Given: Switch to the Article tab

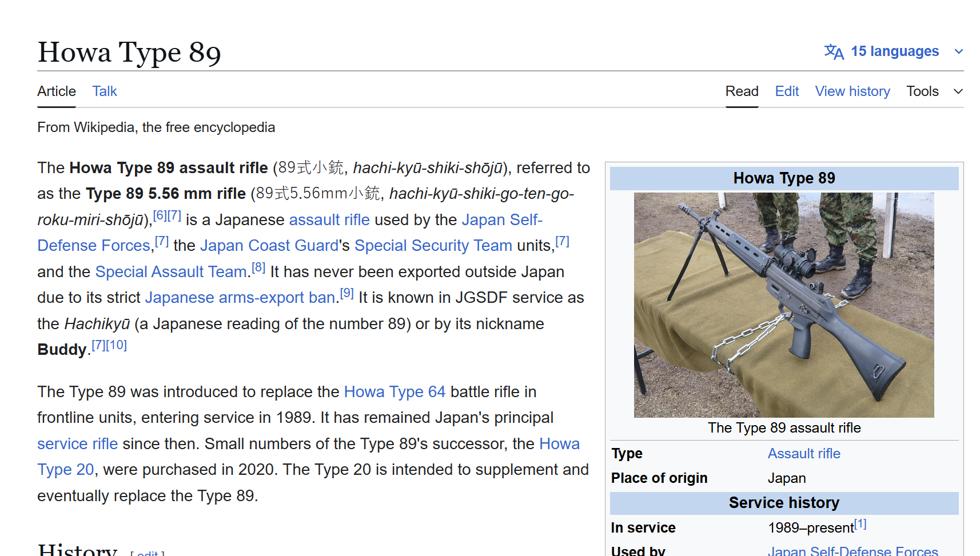Looking at the screenshot, I should click(57, 91).
